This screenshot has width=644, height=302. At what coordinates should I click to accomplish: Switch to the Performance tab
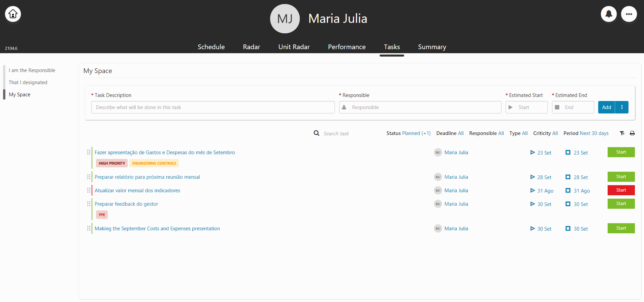(347, 47)
